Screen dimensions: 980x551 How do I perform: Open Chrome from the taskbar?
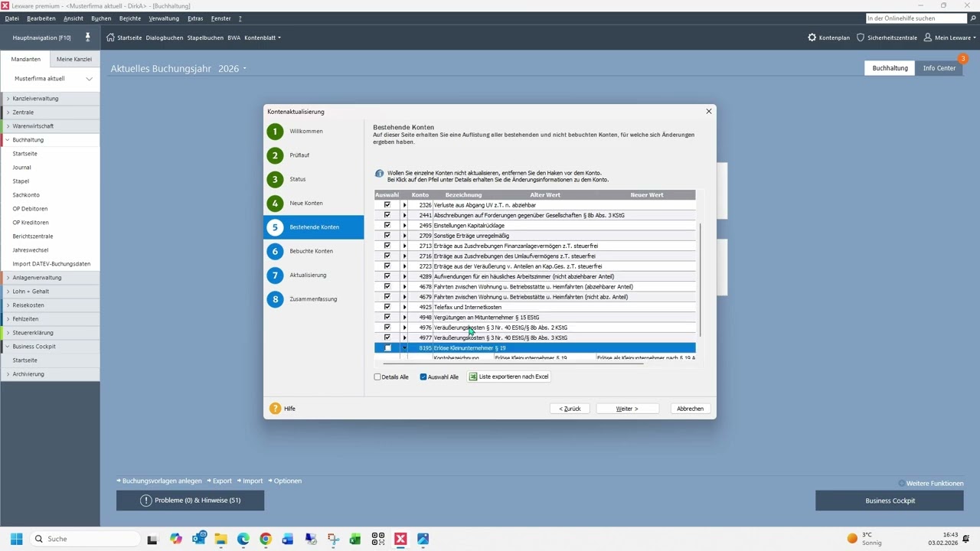tap(266, 539)
